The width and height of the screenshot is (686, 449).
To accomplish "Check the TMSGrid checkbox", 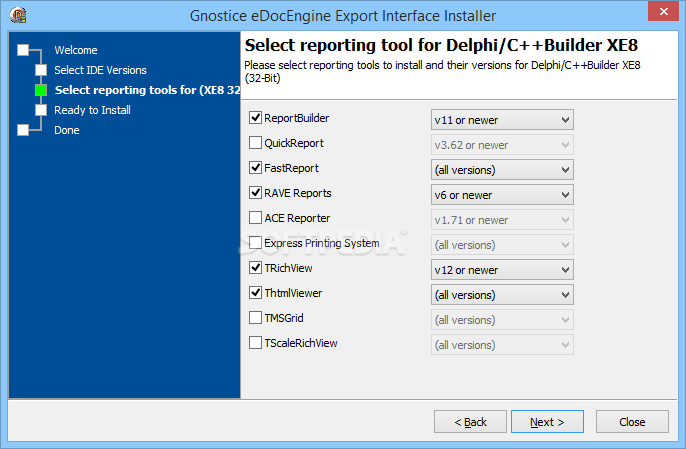I will click(x=255, y=317).
